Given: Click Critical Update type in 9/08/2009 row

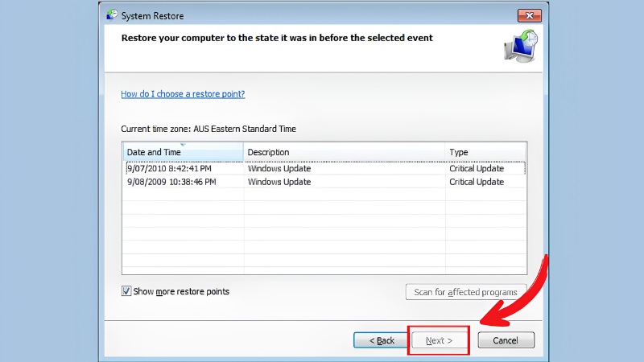Looking at the screenshot, I should point(477,182).
